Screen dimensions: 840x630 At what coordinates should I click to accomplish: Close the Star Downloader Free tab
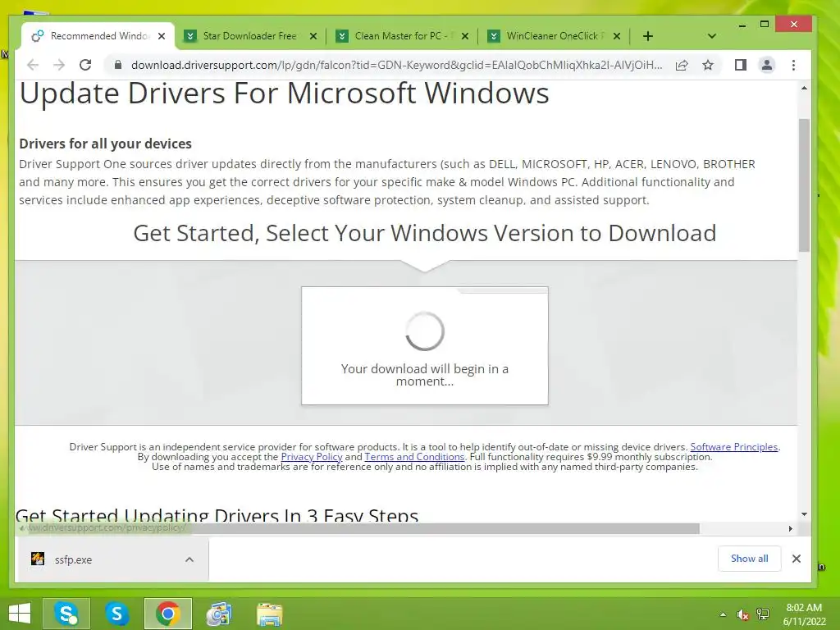[x=313, y=36]
